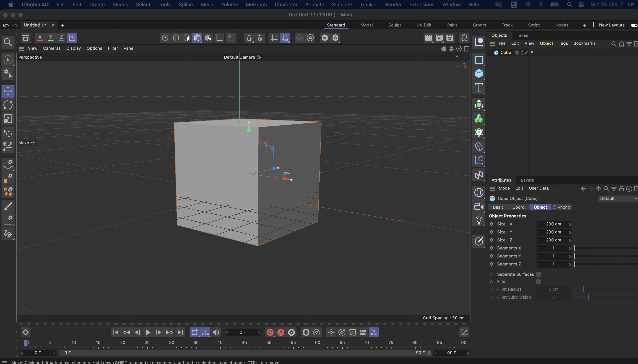The height and width of the screenshot is (364, 638).
Task: Switch to the Layers tab
Action: [x=527, y=180]
